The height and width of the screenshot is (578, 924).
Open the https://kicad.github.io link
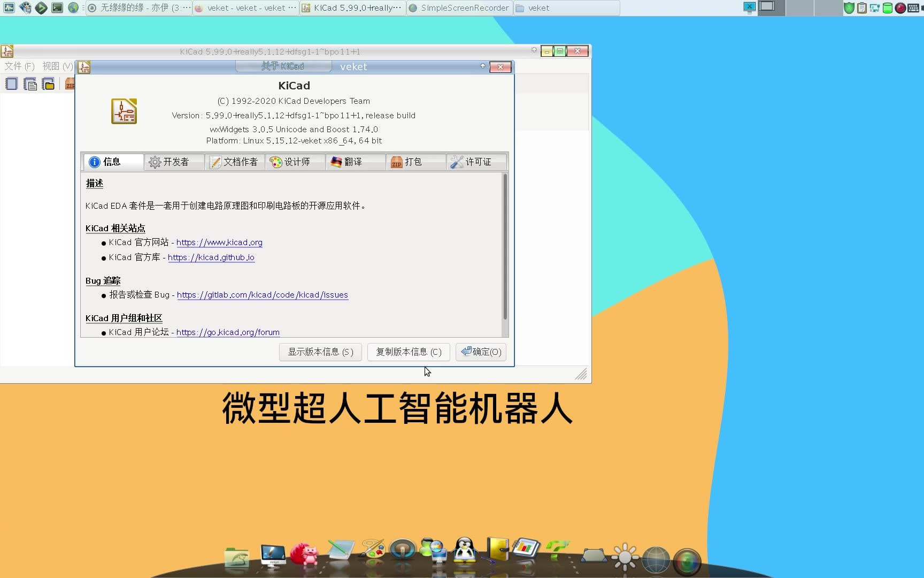point(211,257)
